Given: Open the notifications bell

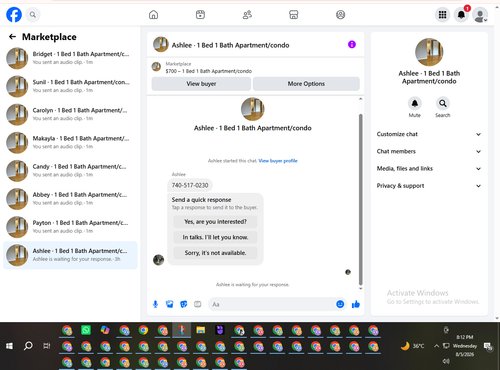Looking at the screenshot, I should [461, 15].
